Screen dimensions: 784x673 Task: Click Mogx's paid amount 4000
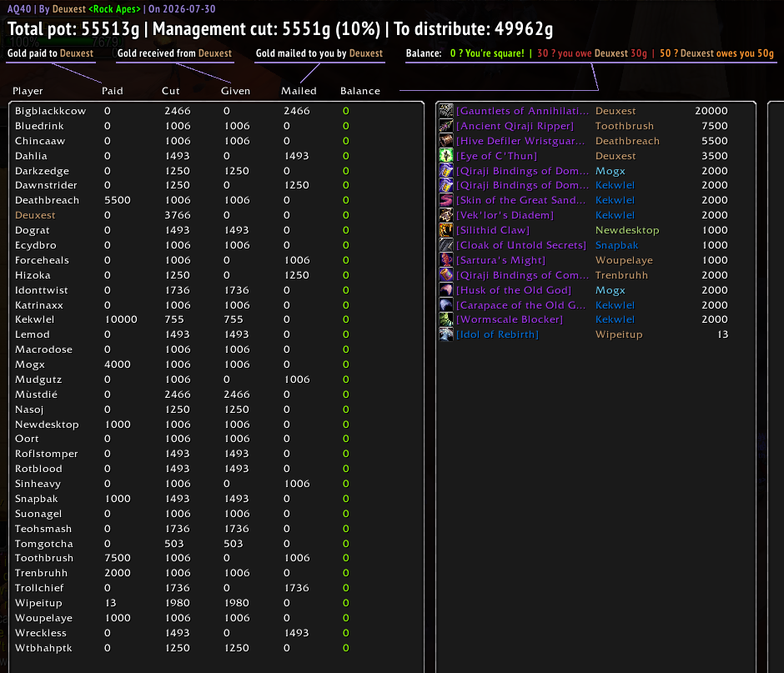coord(118,364)
